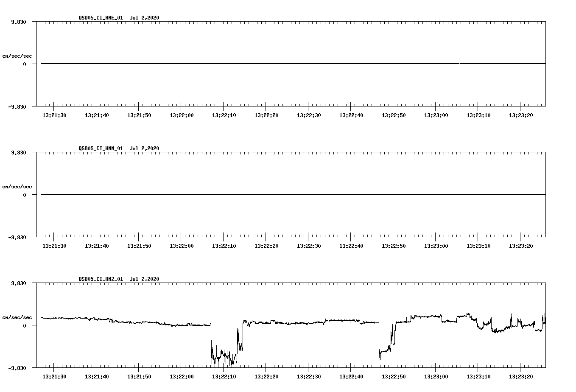This screenshot has height=392, width=576.
Task: Select 13:21:30 label under HNE plot
Action: pos(54,115)
